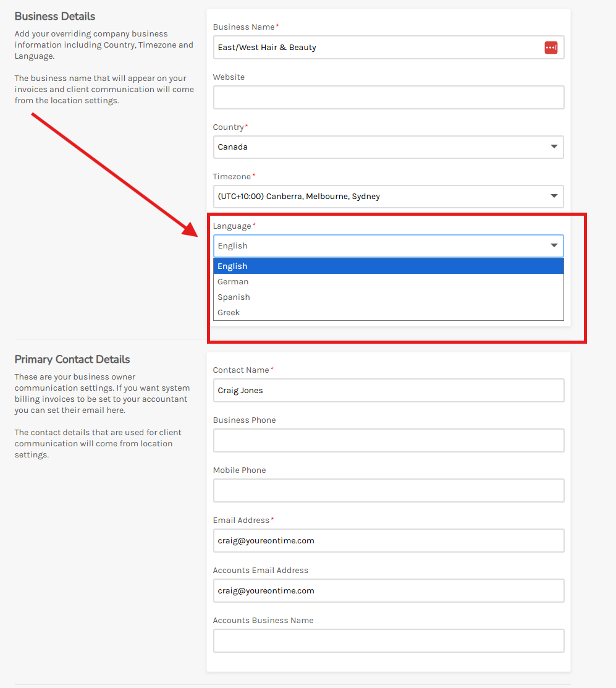The image size is (616, 688).
Task: Focus the Mobile Phone input field
Action: [x=389, y=491]
